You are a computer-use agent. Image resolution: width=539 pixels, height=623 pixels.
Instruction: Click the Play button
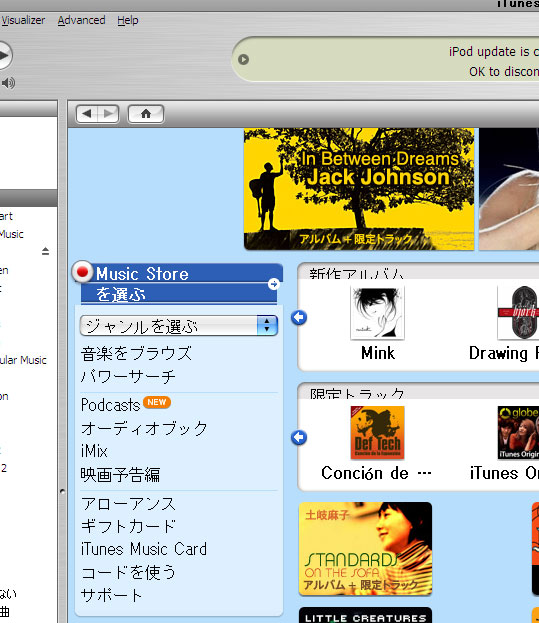click(x=4, y=55)
